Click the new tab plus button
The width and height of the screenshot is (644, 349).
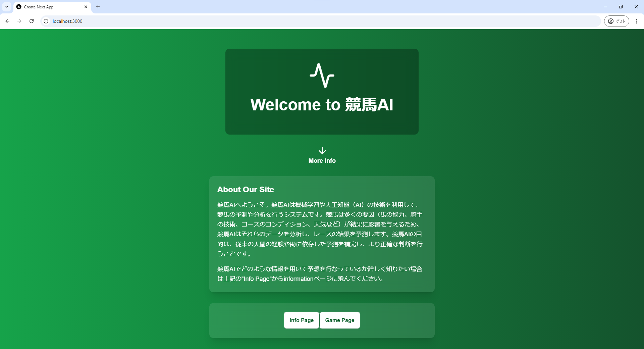98,7
